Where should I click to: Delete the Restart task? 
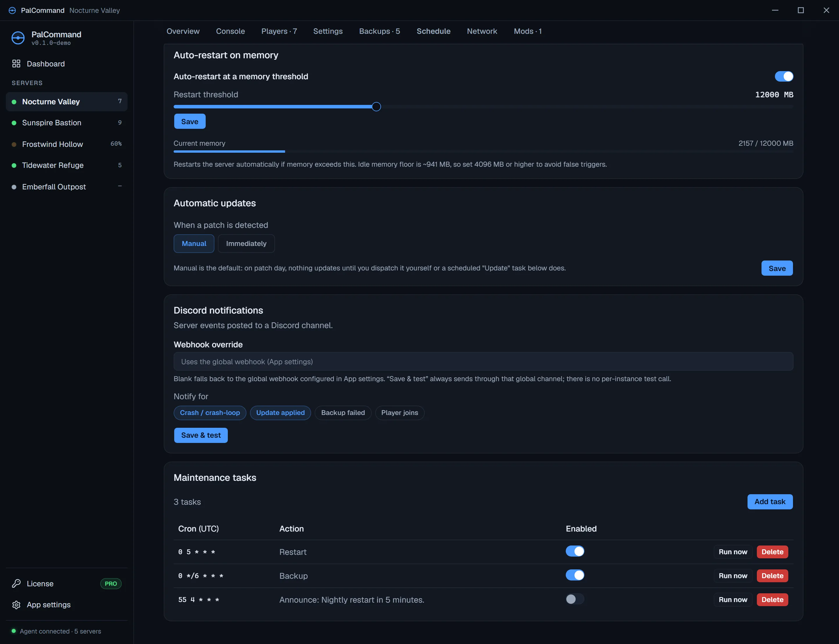tap(772, 552)
